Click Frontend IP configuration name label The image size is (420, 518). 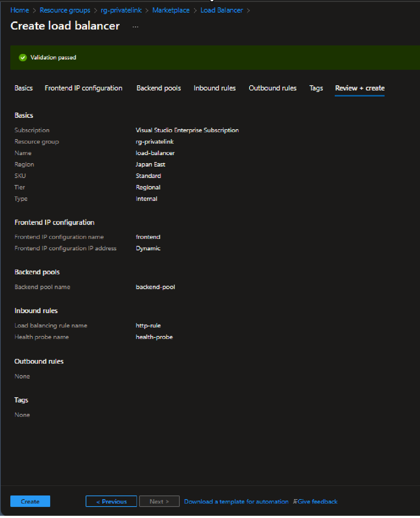[x=59, y=237]
